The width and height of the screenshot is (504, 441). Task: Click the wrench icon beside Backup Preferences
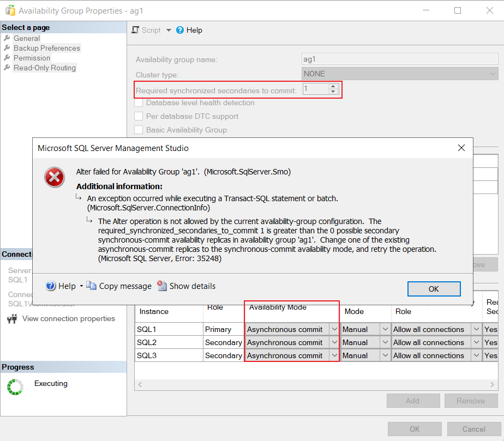[7, 48]
